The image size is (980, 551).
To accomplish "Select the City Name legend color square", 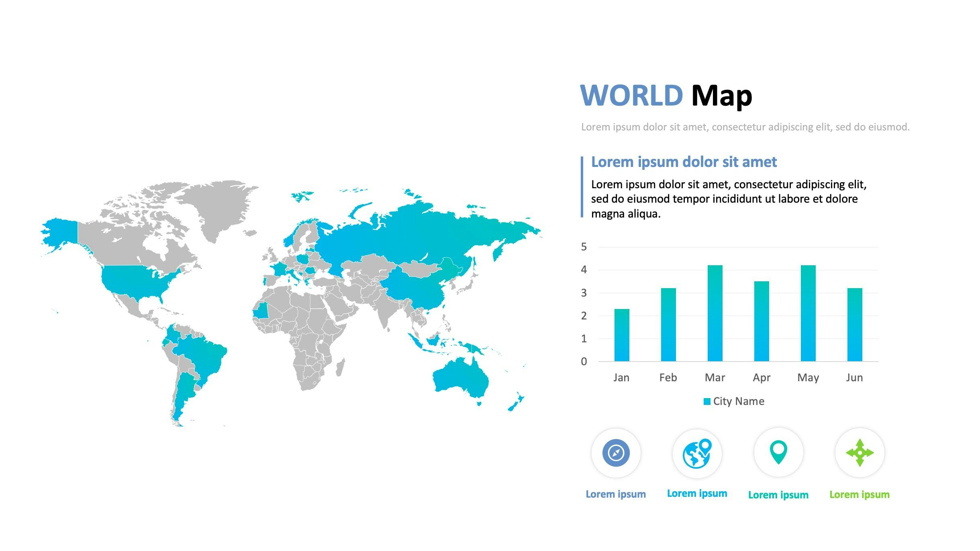I will 707,401.
